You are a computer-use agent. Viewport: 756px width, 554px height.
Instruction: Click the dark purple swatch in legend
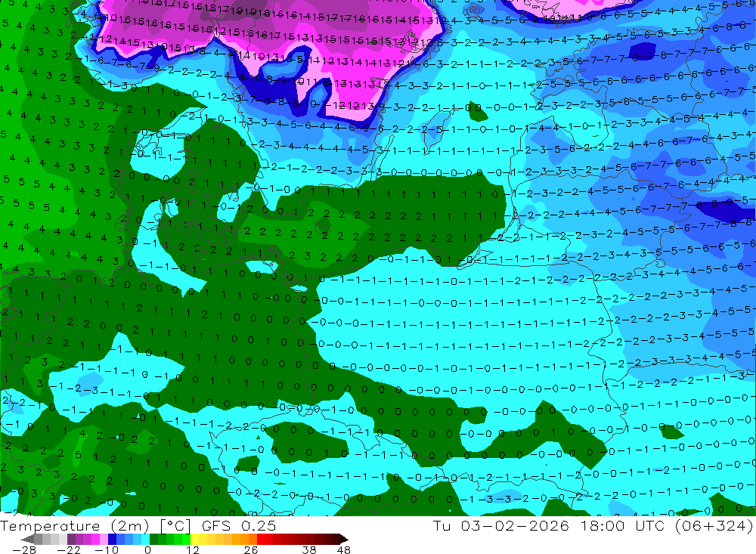(71, 539)
